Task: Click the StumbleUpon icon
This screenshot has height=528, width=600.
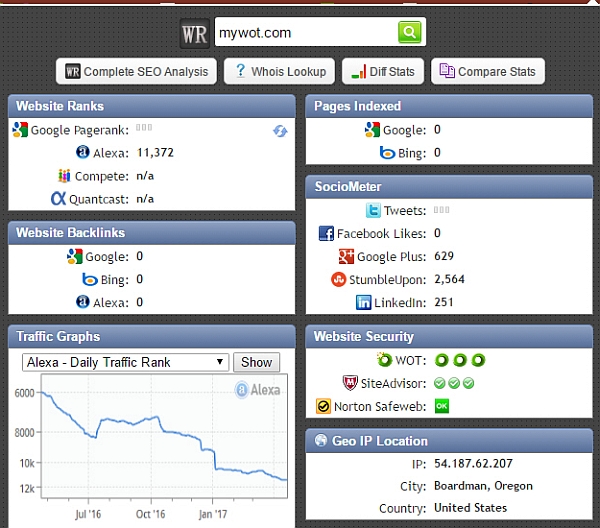Action: [338, 279]
